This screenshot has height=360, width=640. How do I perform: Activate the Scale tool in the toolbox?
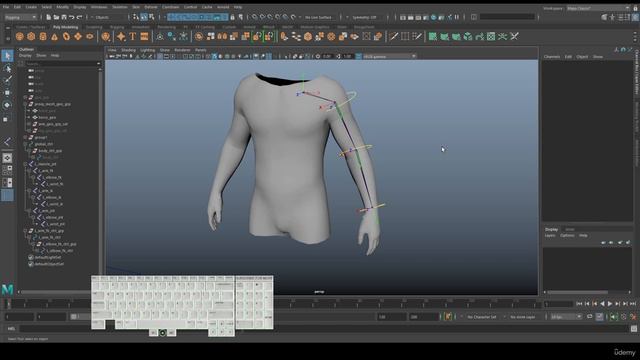tap(6, 119)
